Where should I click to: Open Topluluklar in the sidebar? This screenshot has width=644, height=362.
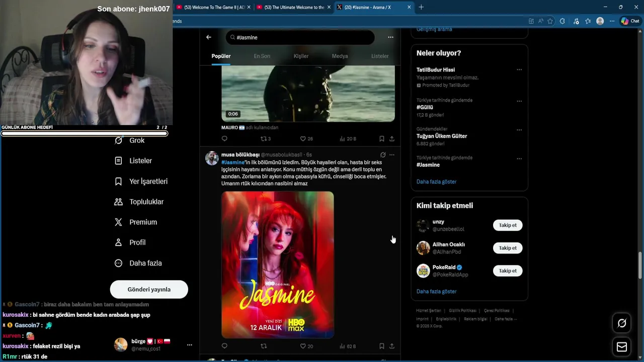tap(139, 202)
